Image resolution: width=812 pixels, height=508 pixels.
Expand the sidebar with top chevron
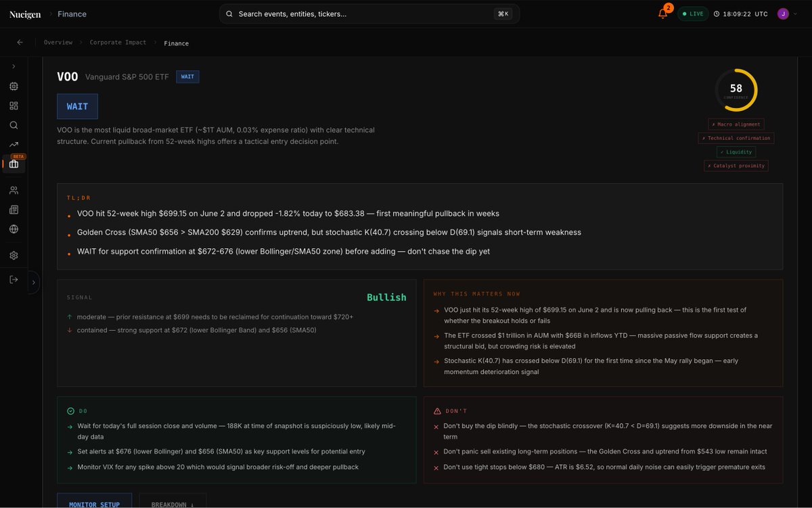point(14,66)
